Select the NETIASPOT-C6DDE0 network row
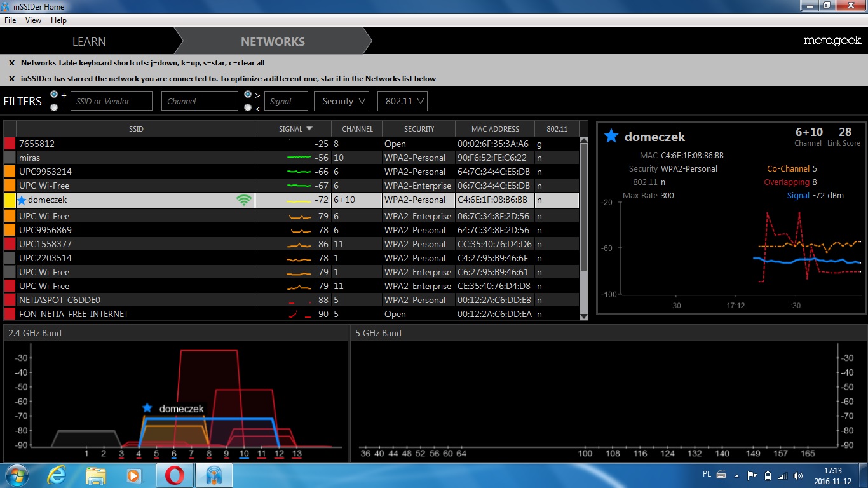This screenshot has width=868, height=488. tap(292, 301)
